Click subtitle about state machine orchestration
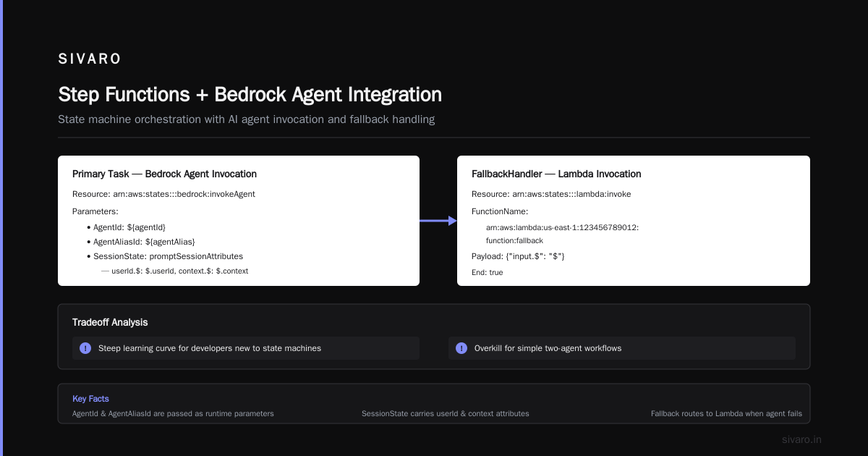 click(x=246, y=119)
